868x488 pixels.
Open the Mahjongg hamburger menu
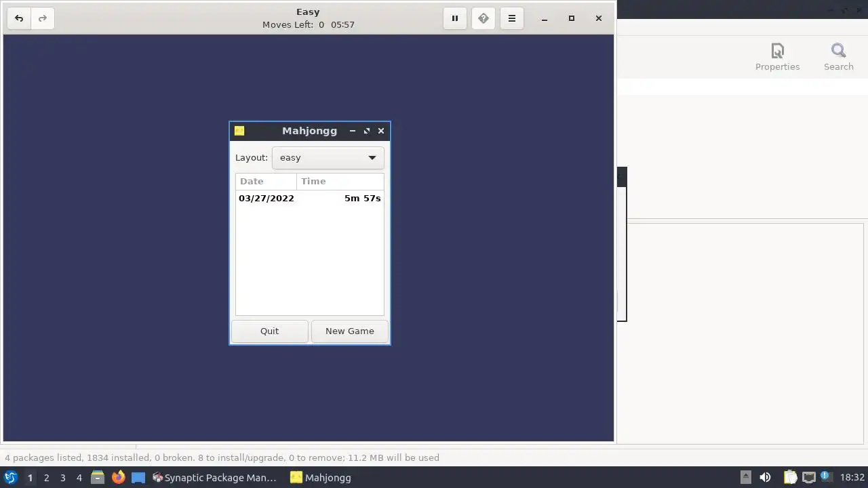pos(512,18)
